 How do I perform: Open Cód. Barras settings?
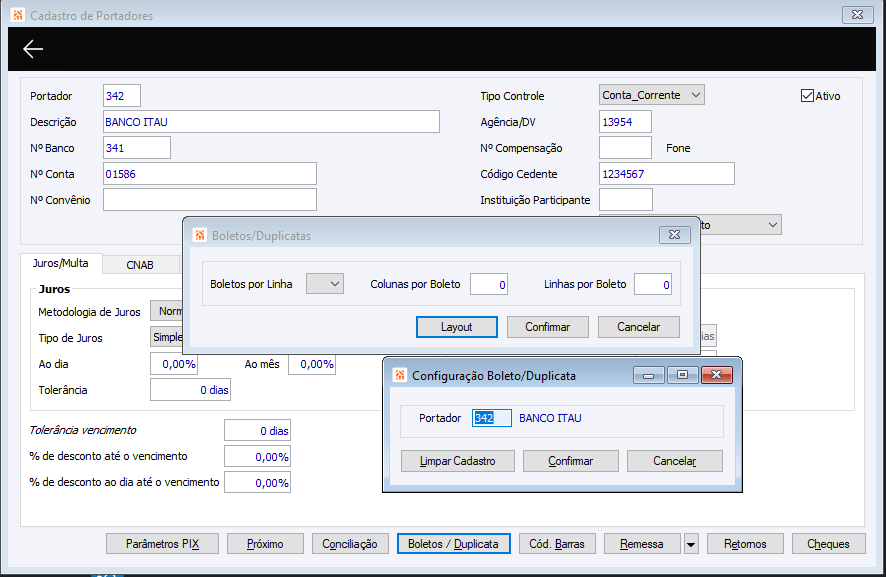pos(557,544)
